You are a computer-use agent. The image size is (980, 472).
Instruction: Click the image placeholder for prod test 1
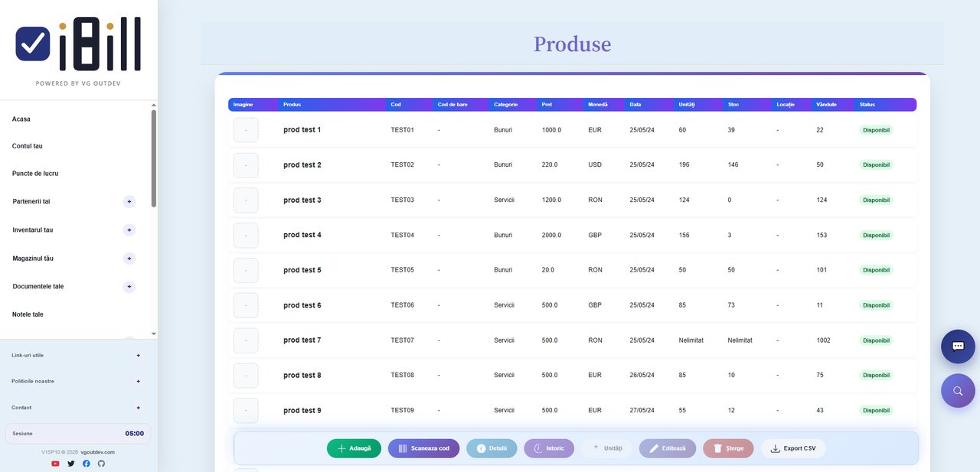point(246,130)
